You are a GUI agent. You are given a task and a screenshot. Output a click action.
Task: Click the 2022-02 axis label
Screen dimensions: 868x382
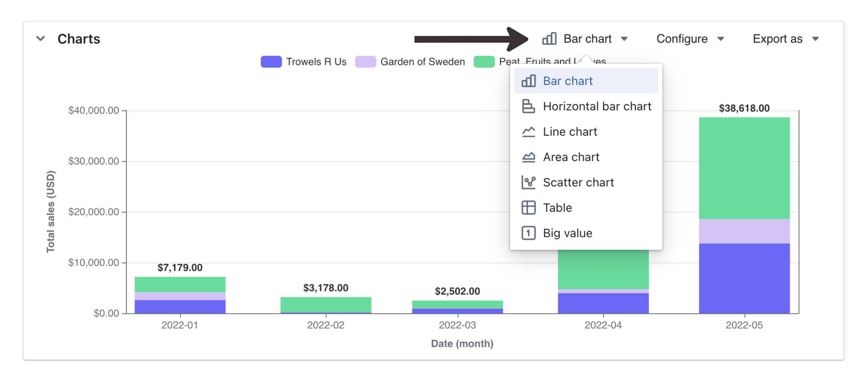pos(326,325)
